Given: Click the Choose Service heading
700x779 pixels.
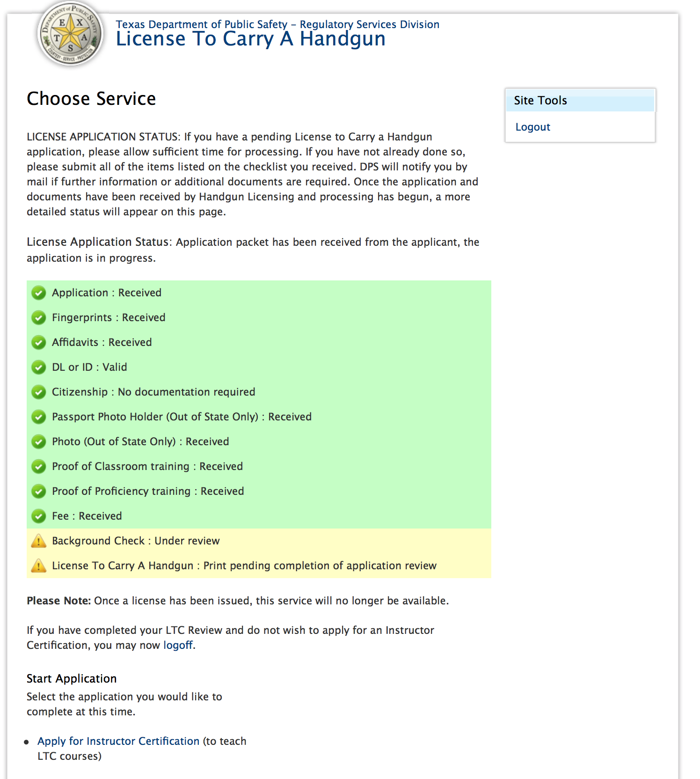Looking at the screenshot, I should (x=91, y=99).
